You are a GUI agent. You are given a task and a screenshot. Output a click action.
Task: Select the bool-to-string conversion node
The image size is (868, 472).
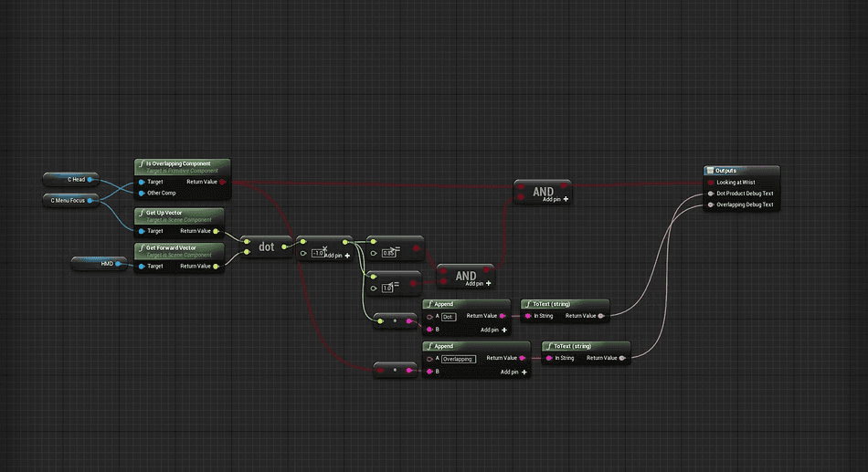(x=395, y=370)
